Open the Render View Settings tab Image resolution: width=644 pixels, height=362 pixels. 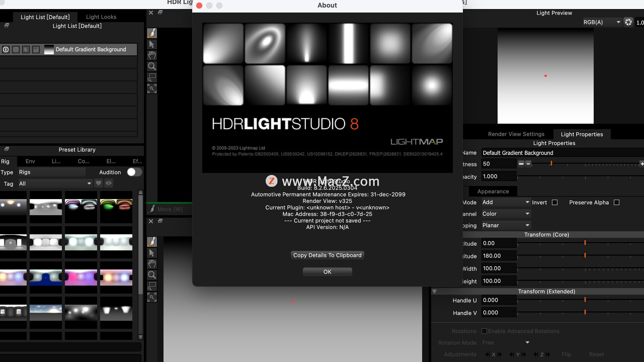pyautogui.click(x=516, y=134)
